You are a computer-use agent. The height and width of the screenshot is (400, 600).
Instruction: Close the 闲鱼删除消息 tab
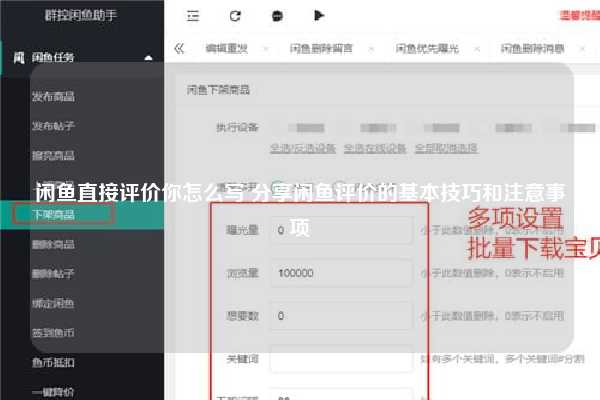point(582,49)
